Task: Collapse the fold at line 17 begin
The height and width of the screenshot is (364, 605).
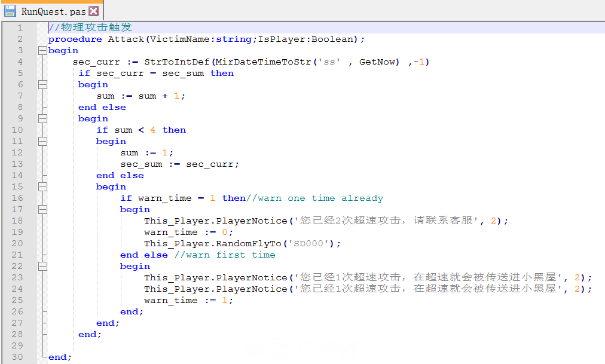Action: click(x=42, y=209)
